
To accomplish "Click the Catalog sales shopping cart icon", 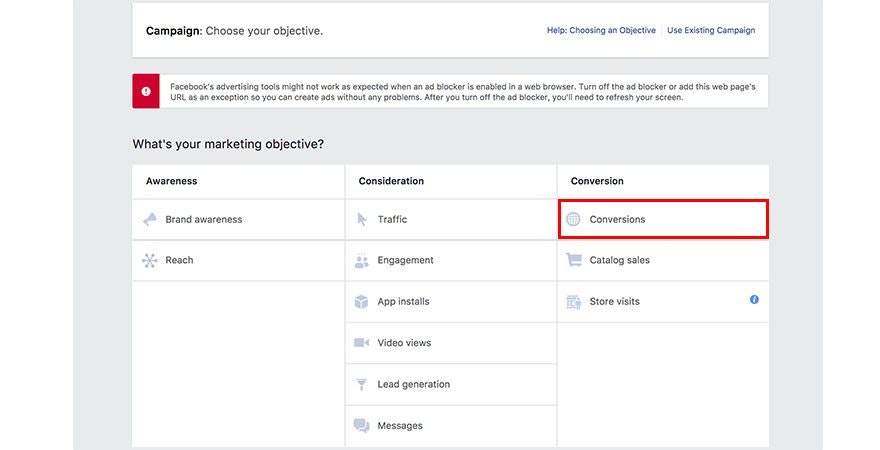I will point(574,260).
